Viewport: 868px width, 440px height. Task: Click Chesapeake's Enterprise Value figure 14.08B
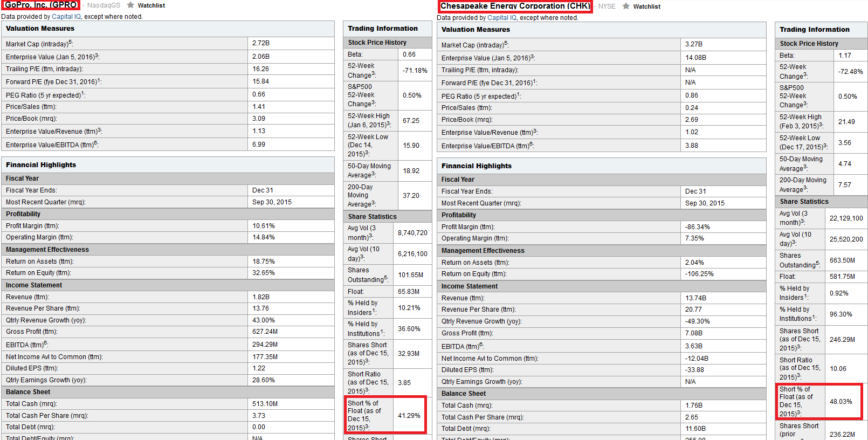point(695,58)
